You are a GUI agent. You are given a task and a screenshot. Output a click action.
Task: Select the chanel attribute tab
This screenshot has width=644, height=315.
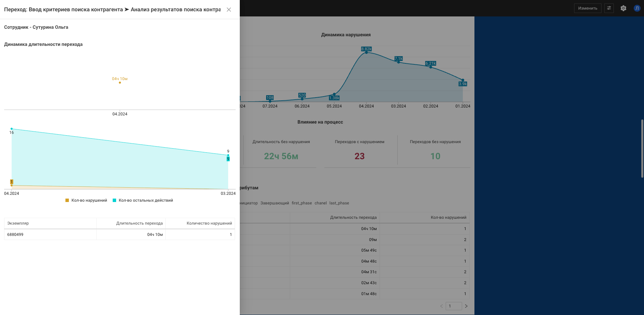321,203
